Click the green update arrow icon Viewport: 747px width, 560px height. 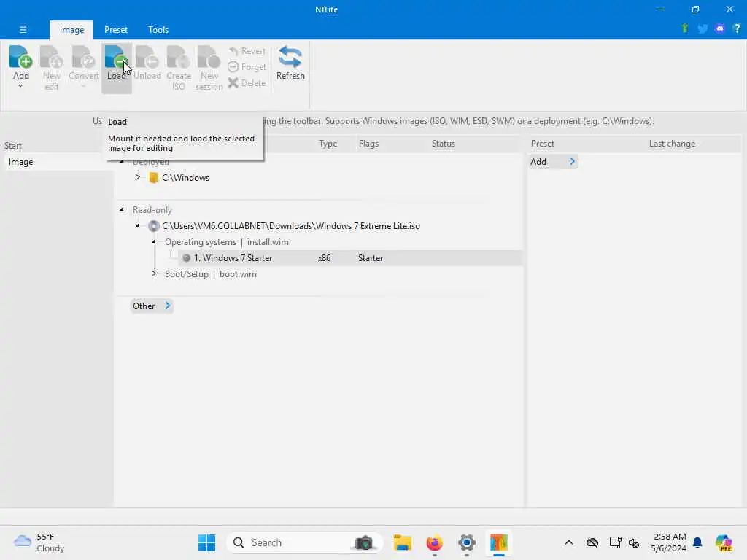684,28
